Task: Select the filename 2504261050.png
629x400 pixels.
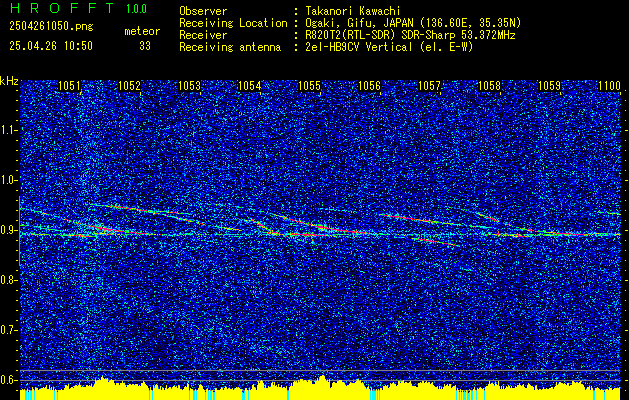Action: (x=51, y=26)
